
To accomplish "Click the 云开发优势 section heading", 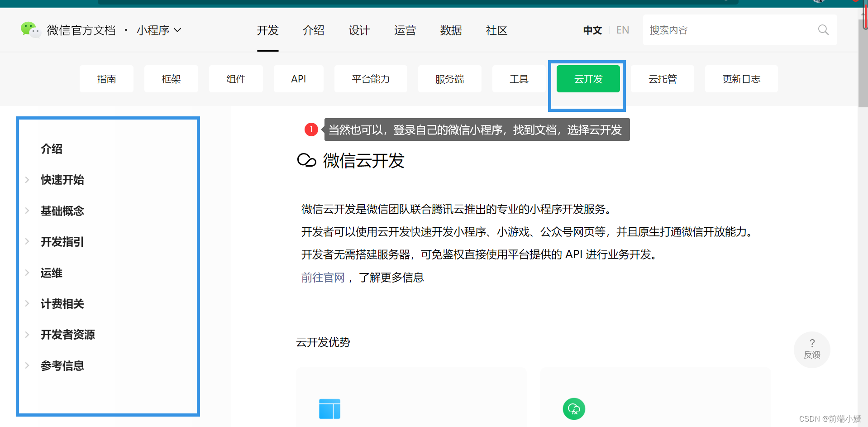I will tap(323, 342).
